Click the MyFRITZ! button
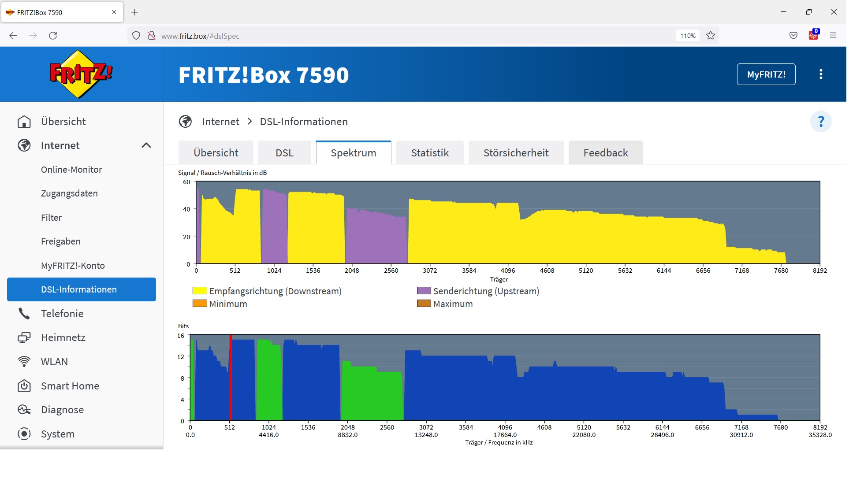This screenshot has height=504, width=864. click(x=766, y=74)
